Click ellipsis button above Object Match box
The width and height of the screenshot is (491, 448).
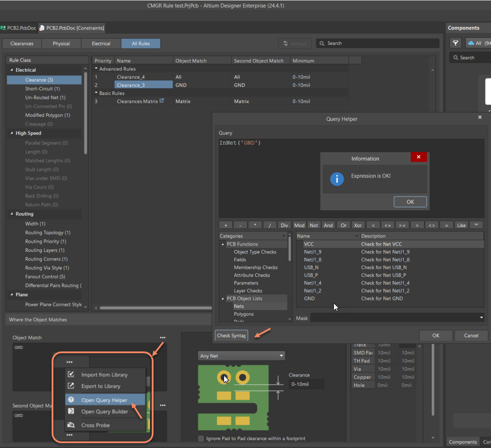pos(163,338)
